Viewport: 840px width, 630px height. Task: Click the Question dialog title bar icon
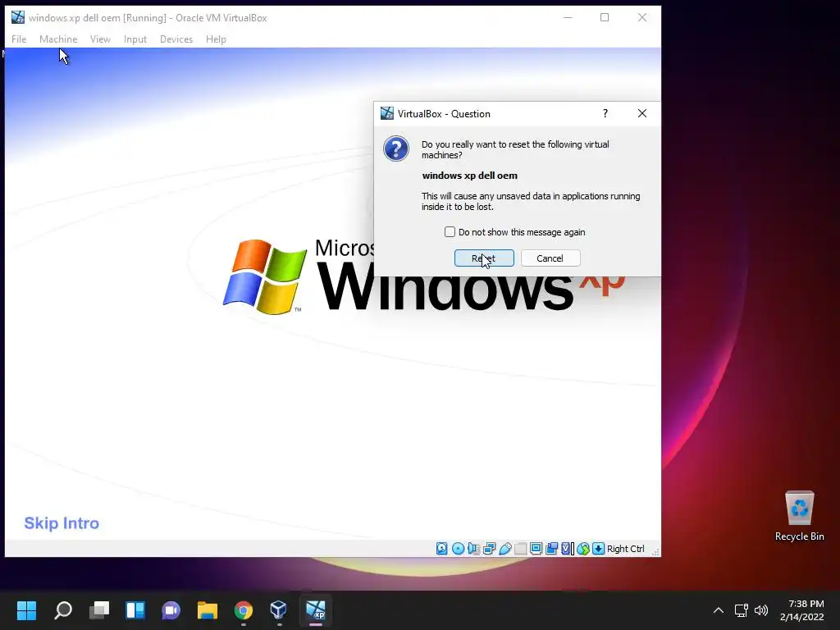coord(387,113)
